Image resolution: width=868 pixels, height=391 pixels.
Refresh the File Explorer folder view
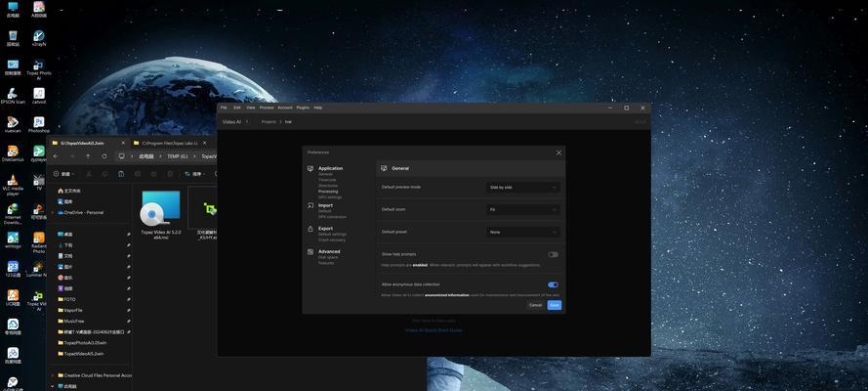(x=104, y=156)
